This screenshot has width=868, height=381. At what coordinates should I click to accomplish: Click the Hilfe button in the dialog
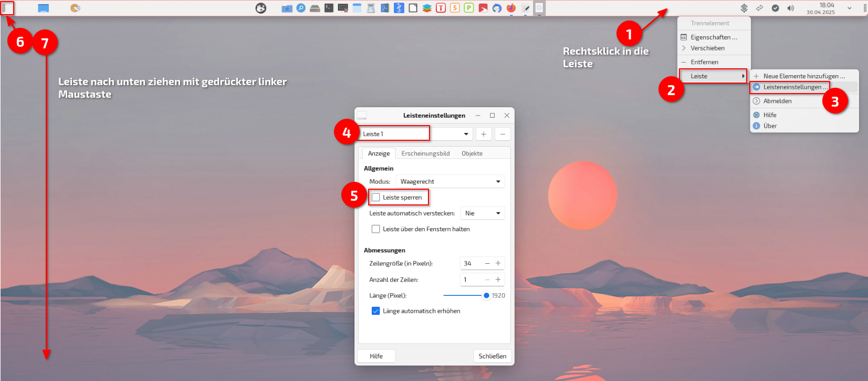(x=376, y=356)
